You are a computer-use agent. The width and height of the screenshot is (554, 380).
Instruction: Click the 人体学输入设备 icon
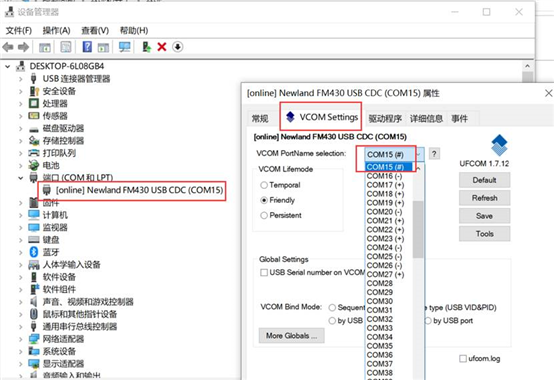click(34, 265)
